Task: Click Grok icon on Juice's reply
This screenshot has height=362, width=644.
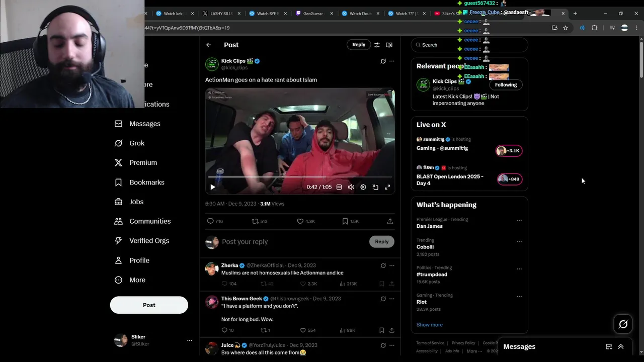Action: [383, 345]
